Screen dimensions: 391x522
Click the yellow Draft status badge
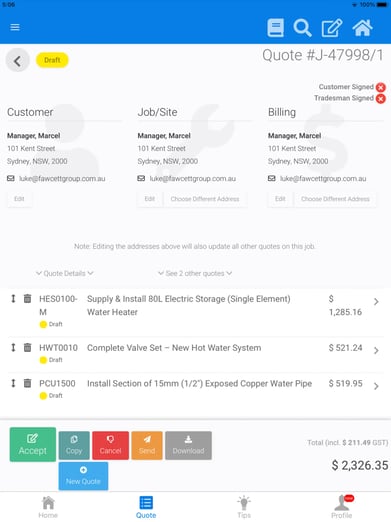[x=52, y=60]
